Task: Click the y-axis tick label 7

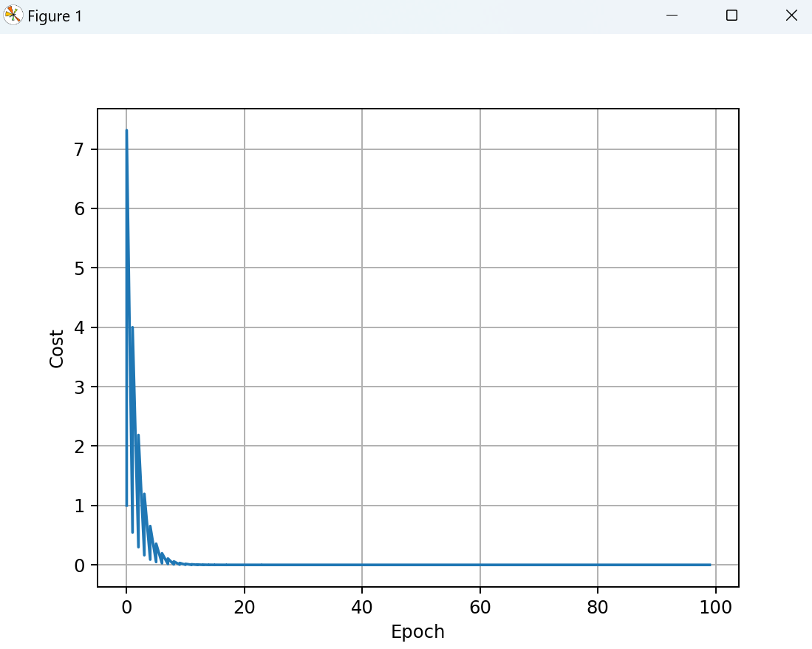Action: click(79, 150)
